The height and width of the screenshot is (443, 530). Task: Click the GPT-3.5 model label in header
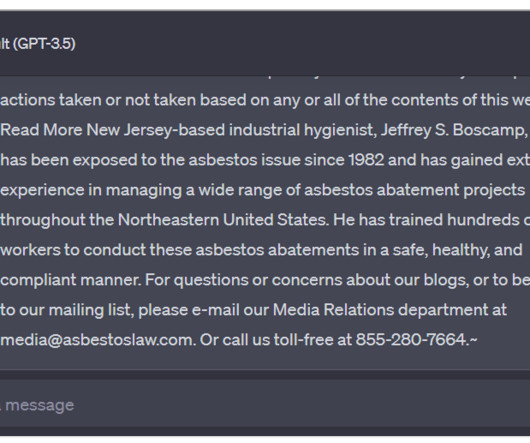[x=38, y=44]
